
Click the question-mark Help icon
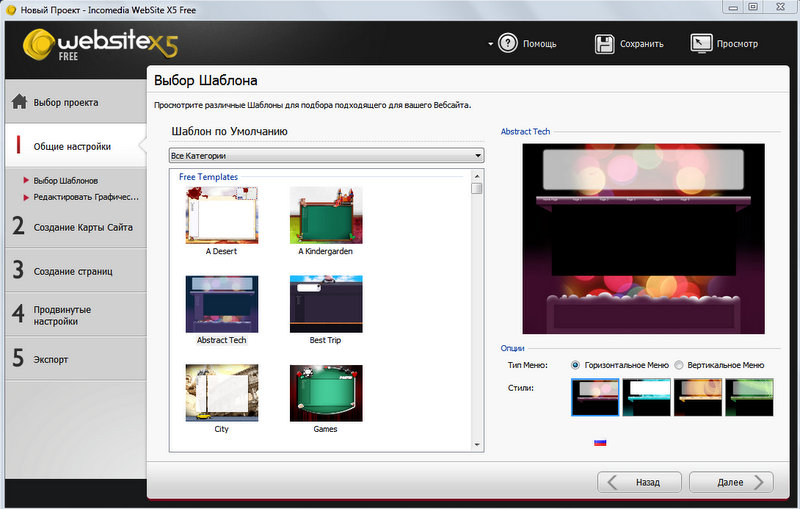tap(508, 43)
